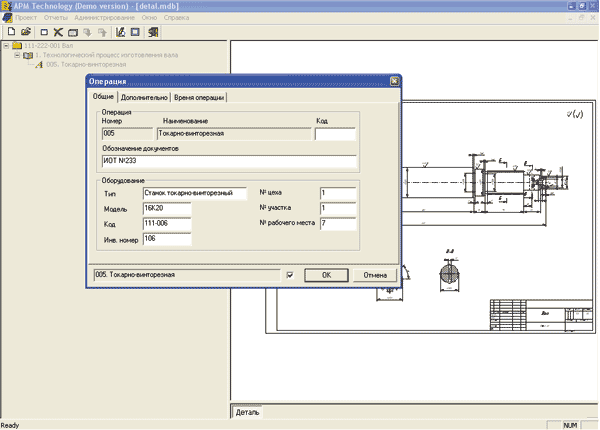Toggle the checkbox next to OK button

290,274
